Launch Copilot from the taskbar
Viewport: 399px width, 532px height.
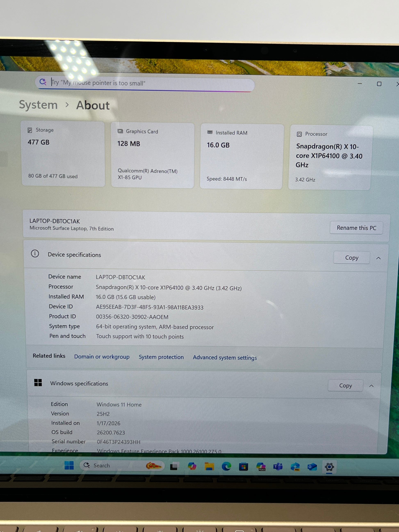pos(192,466)
